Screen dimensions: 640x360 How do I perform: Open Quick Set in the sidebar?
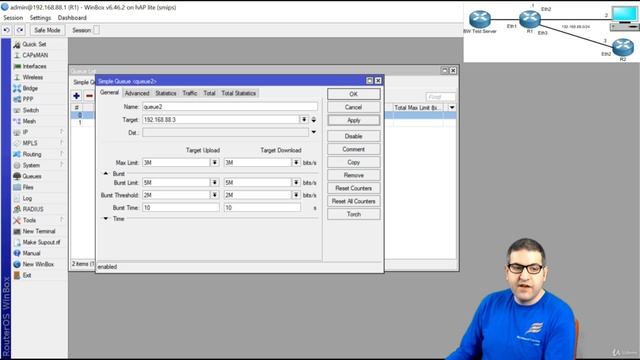pyautogui.click(x=34, y=44)
